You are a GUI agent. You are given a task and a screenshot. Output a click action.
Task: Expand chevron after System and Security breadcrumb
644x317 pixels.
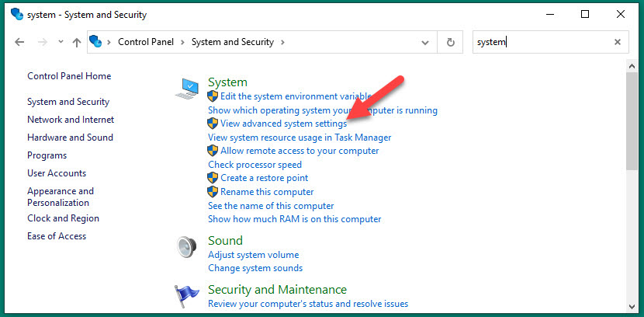[282, 42]
